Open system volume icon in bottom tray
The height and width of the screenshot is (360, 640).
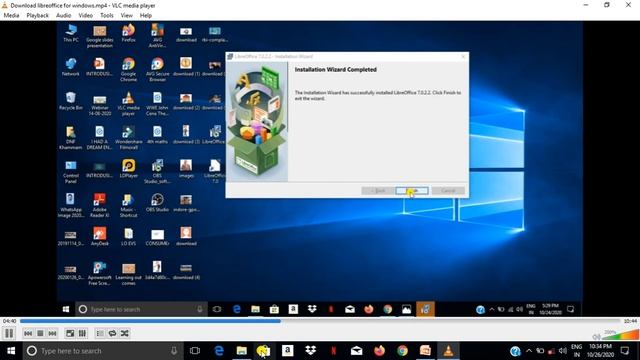[562, 351]
